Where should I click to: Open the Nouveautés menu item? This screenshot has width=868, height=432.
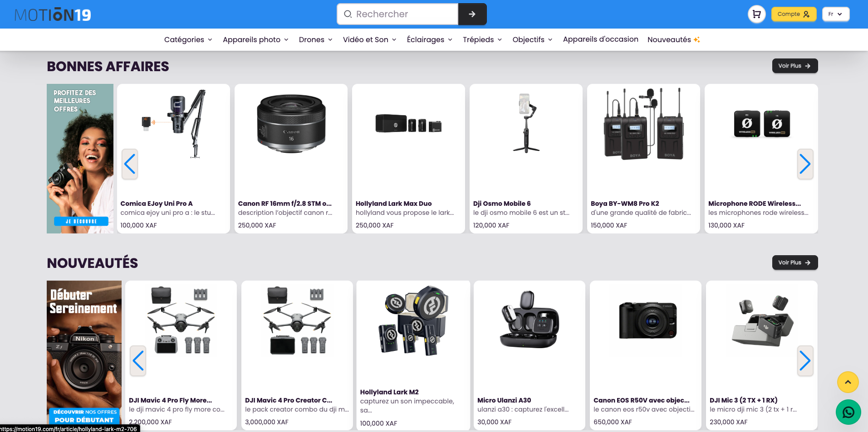pyautogui.click(x=673, y=40)
